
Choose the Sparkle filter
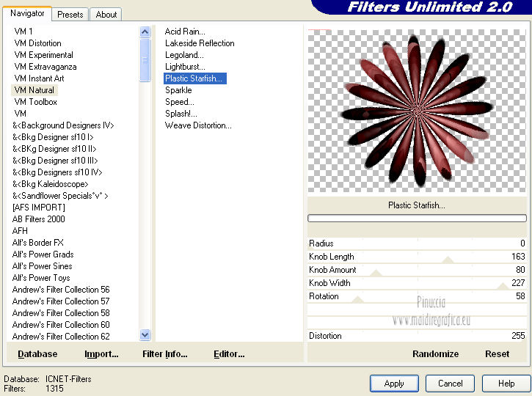click(178, 90)
